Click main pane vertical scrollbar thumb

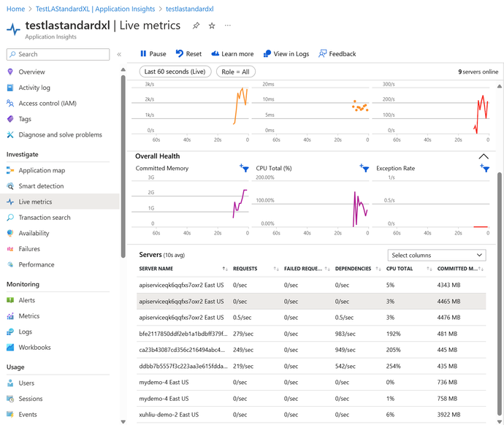pos(500,294)
